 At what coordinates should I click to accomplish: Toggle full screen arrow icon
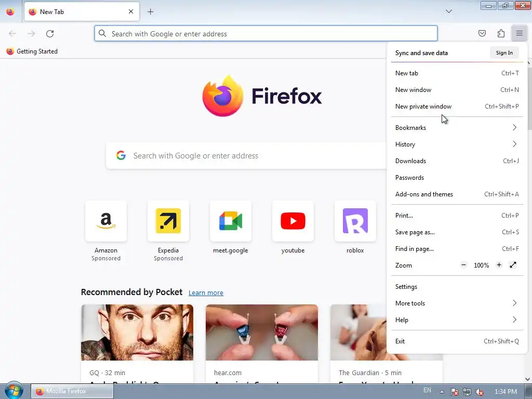coord(513,265)
